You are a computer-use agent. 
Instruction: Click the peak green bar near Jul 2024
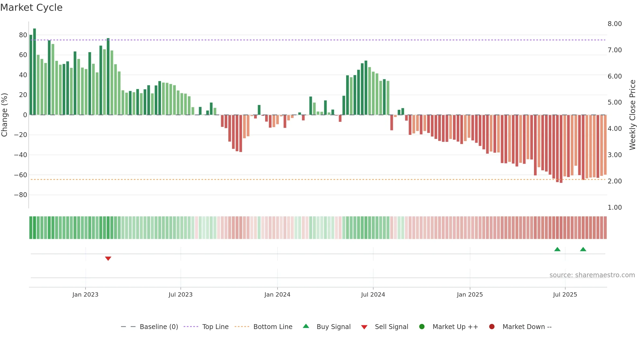pos(366,88)
